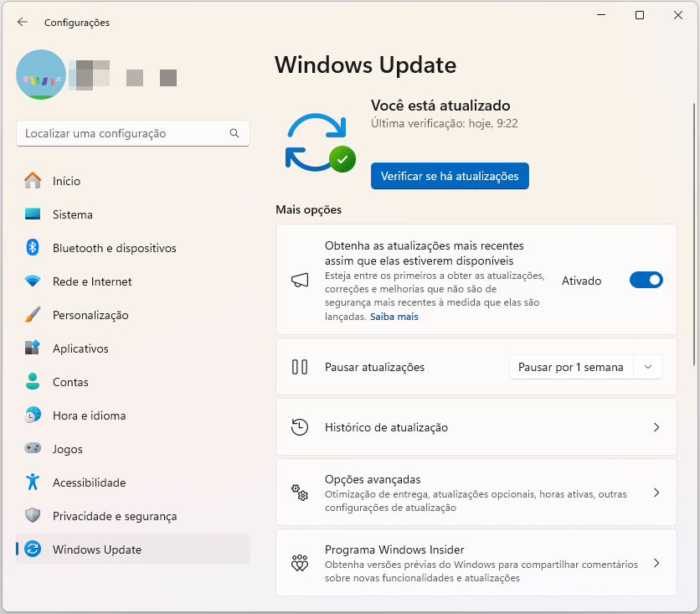Click the back arrow at top left
This screenshot has width=700, height=614.
tap(23, 23)
